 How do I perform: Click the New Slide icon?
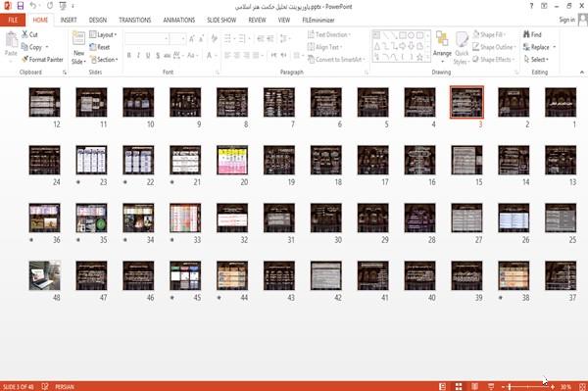[x=78, y=38]
